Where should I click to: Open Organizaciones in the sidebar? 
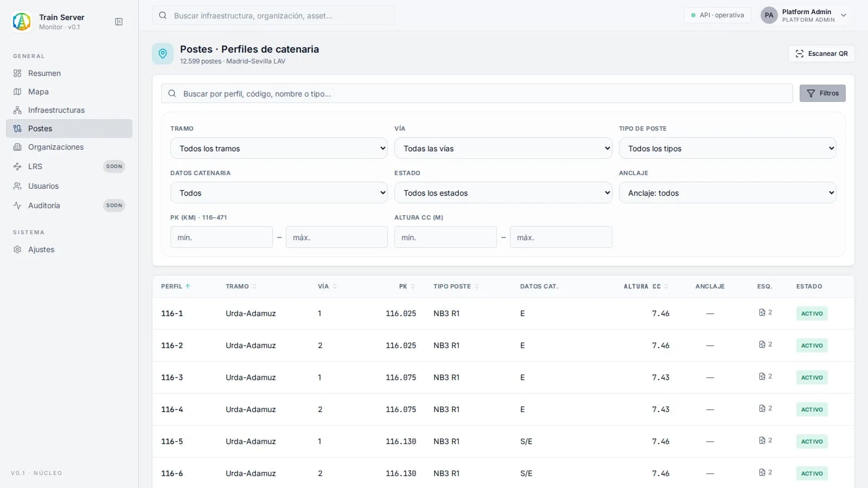[69, 147]
